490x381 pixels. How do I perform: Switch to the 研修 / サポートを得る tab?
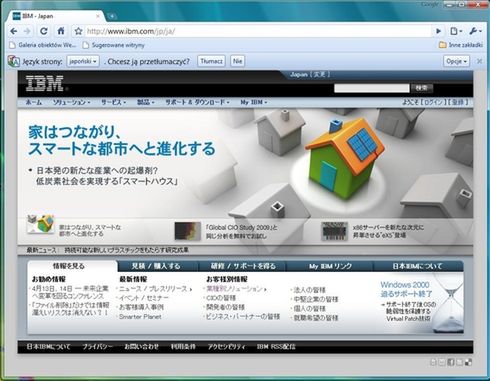(243, 266)
